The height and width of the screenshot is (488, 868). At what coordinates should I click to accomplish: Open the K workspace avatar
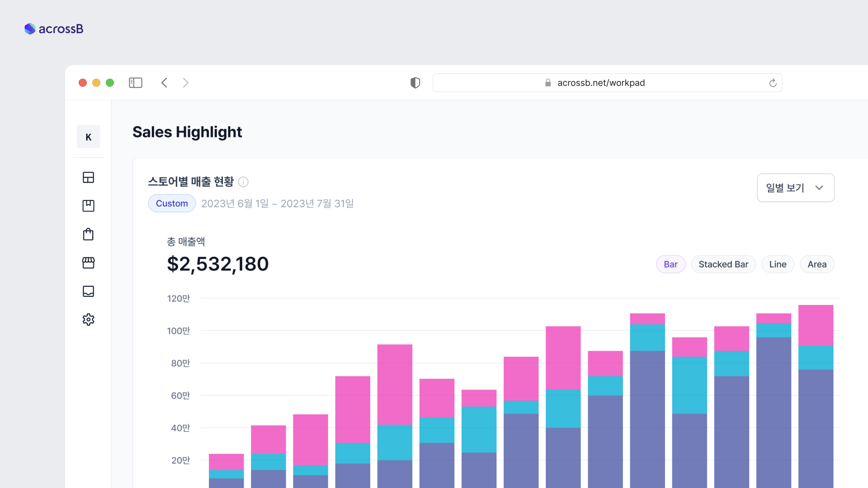pyautogui.click(x=89, y=137)
